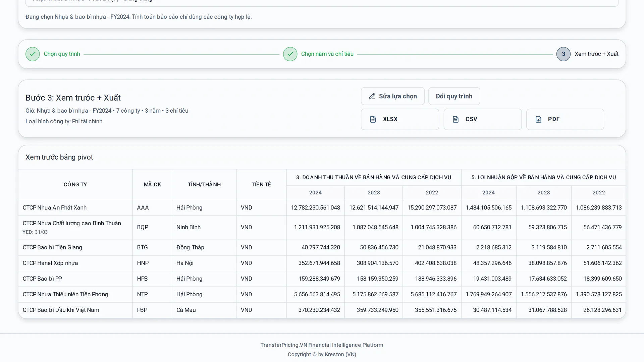Viewport: 644px width, 362px height.
Task: Click the Xem trước bảng pivot heading
Action: 59,157
